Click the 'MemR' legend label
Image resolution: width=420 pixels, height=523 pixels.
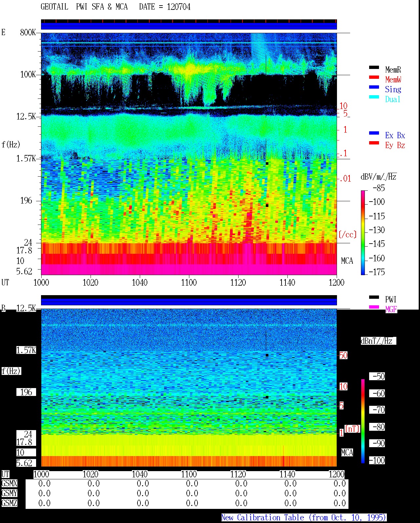(x=393, y=70)
